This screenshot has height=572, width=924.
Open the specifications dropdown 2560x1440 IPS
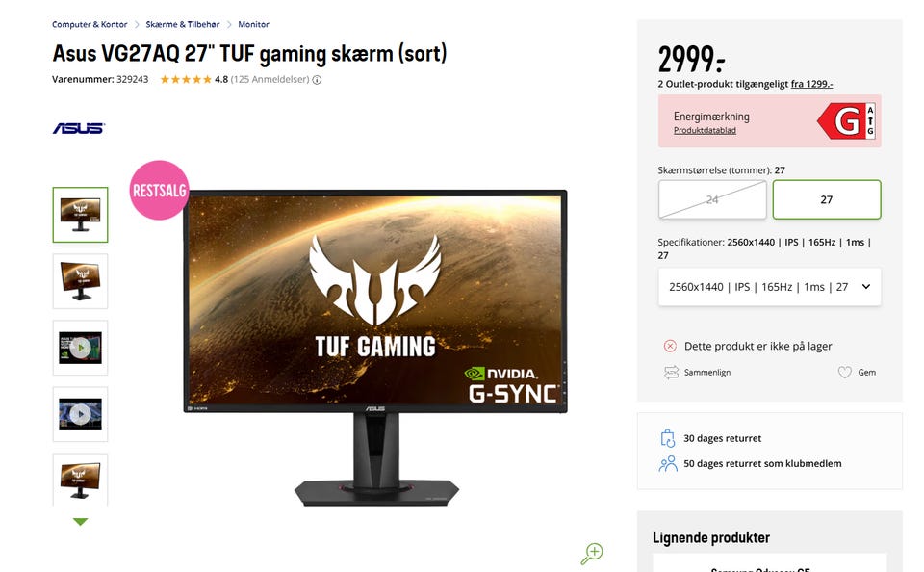click(x=770, y=287)
